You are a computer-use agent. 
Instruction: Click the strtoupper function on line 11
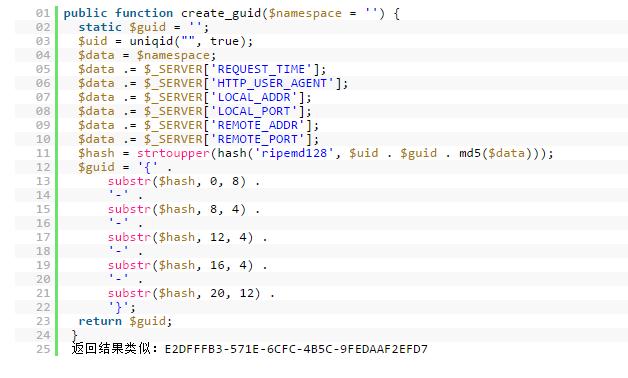click(x=173, y=153)
